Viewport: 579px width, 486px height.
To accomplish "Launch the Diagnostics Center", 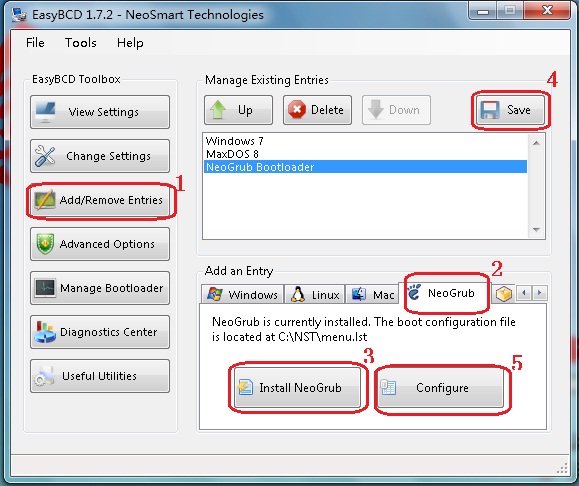I will [x=100, y=332].
